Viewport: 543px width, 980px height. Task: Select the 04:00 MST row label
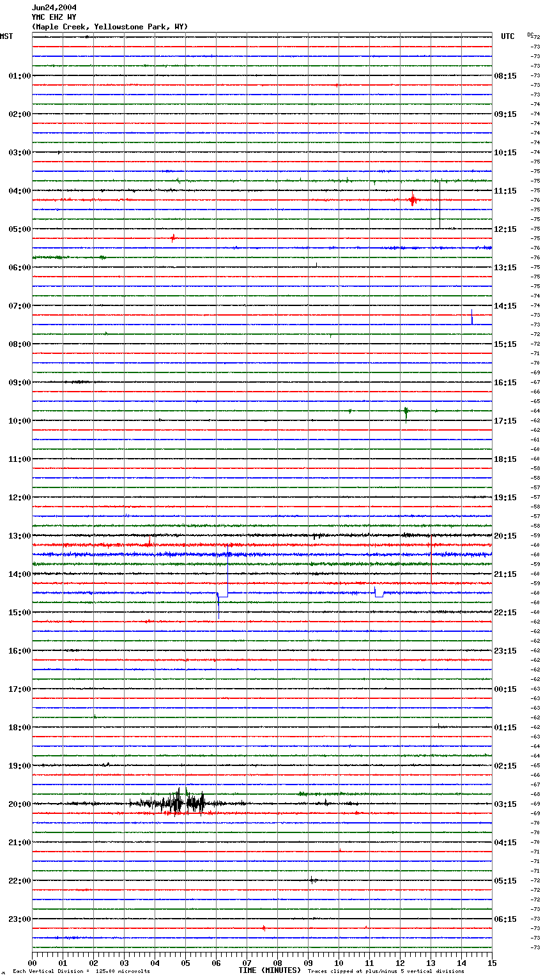point(19,191)
